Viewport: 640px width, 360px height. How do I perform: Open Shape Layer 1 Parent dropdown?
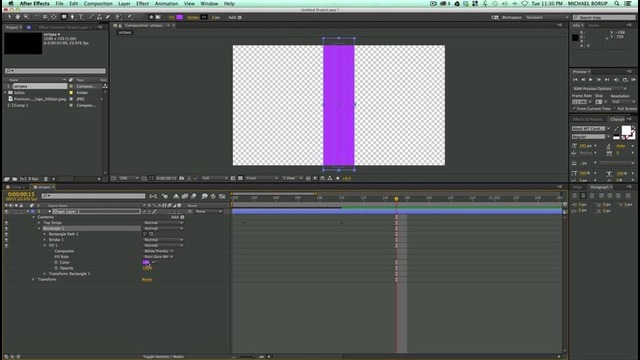pos(209,211)
